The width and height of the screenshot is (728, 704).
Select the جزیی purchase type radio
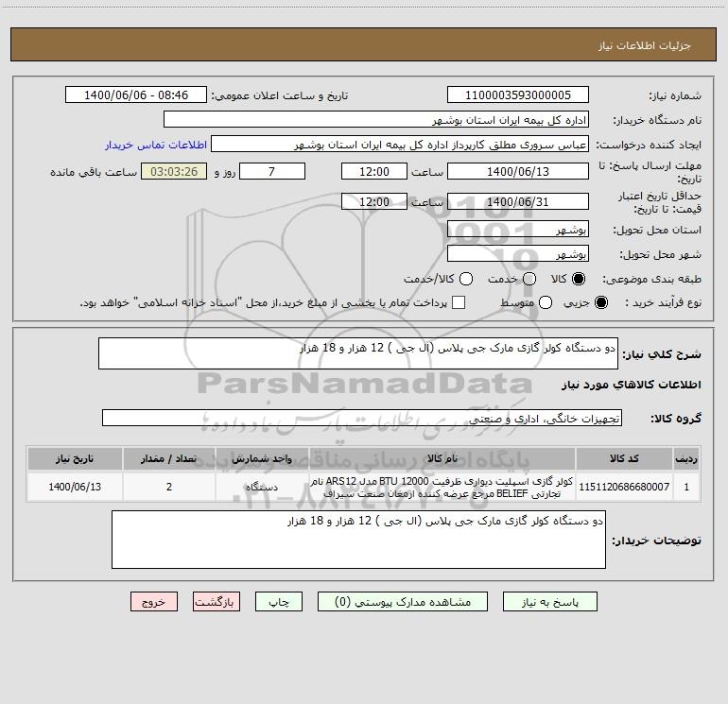pos(601,302)
